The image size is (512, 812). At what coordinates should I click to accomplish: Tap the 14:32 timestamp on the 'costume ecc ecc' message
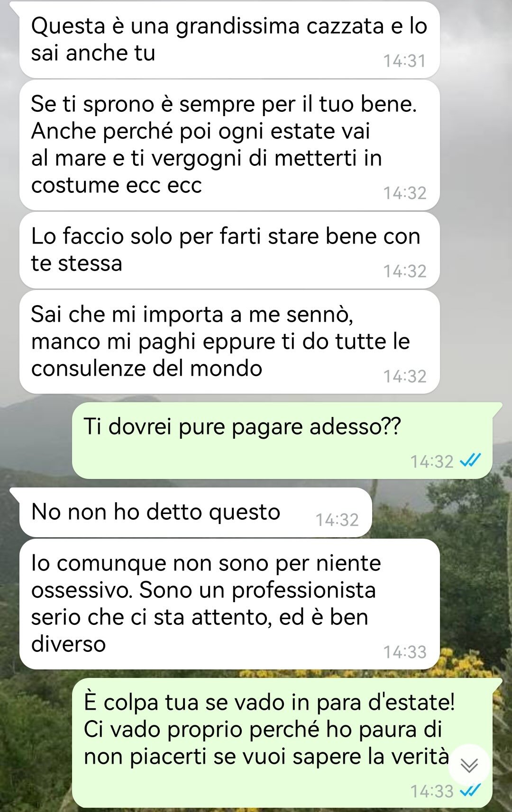tap(404, 193)
